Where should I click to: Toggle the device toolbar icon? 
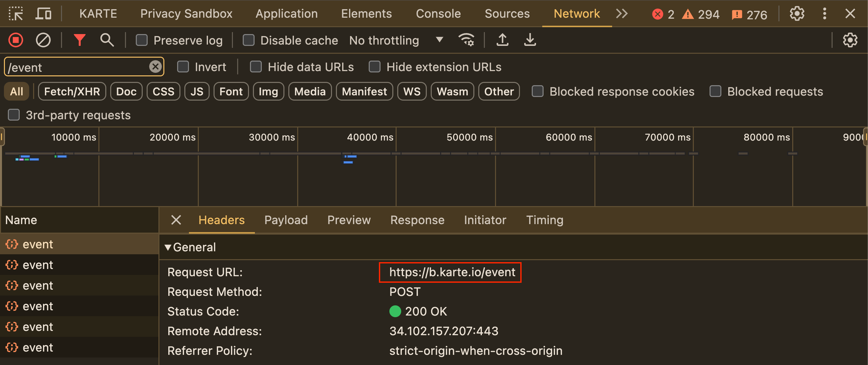click(44, 14)
